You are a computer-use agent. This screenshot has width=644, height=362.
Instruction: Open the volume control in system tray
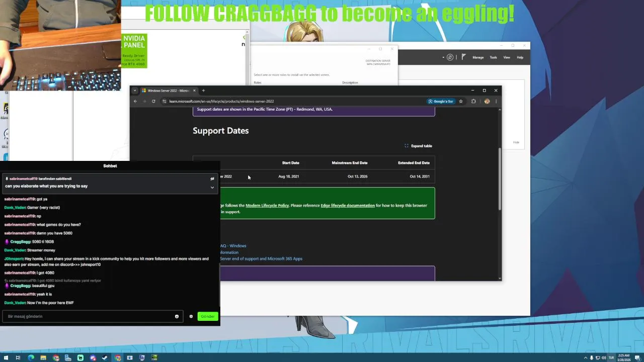point(604,358)
